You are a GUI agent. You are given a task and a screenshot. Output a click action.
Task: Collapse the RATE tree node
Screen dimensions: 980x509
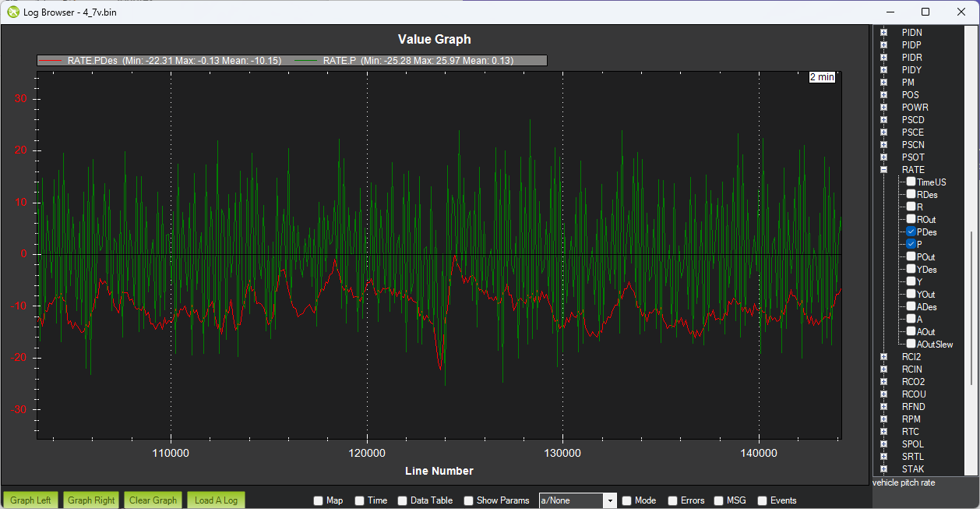(x=883, y=170)
